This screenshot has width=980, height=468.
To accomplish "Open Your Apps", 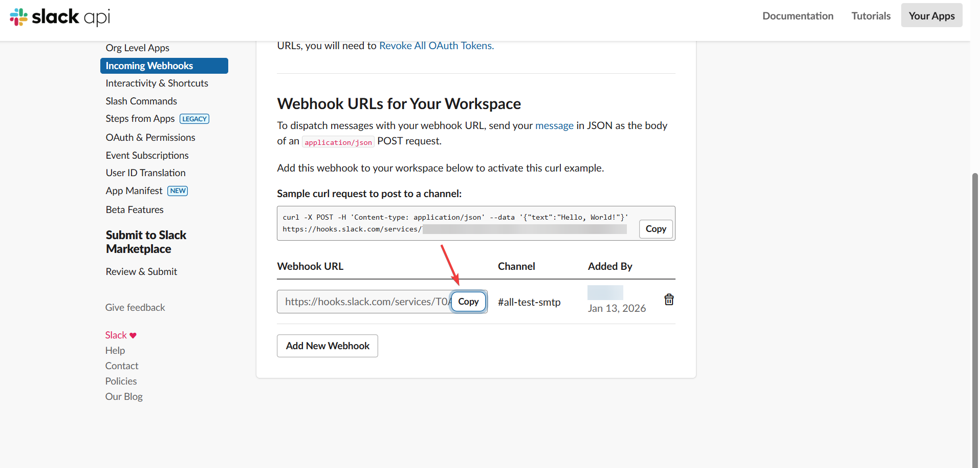I will [x=931, y=15].
